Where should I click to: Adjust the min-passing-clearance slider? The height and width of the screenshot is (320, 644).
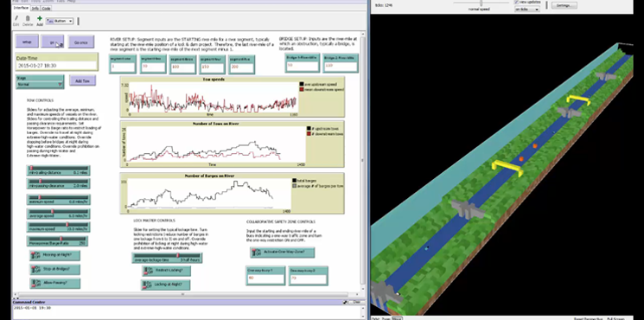tap(58, 183)
